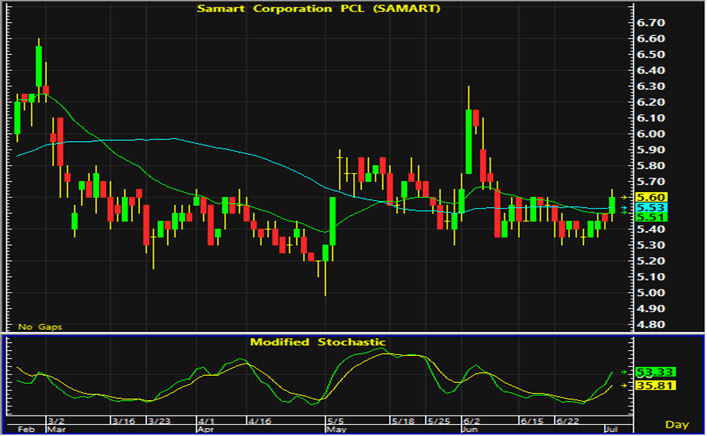Image resolution: width=707 pixels, height=436 pixels.
Task: Click the 4/1 date marker
Action: pos(206,421)
